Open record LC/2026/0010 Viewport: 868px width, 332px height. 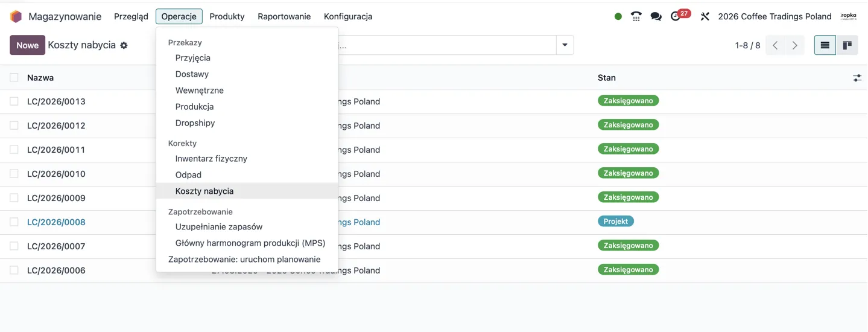(56, 174)
